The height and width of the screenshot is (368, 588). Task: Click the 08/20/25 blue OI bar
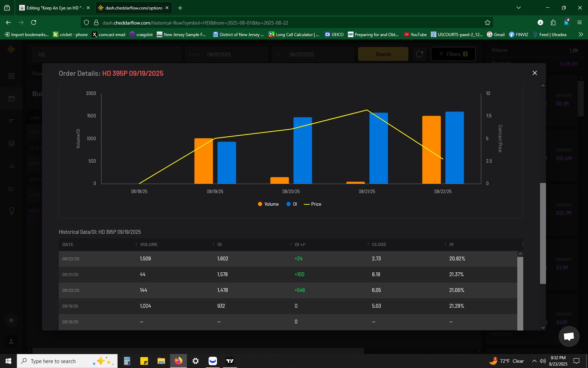[302, 150]
